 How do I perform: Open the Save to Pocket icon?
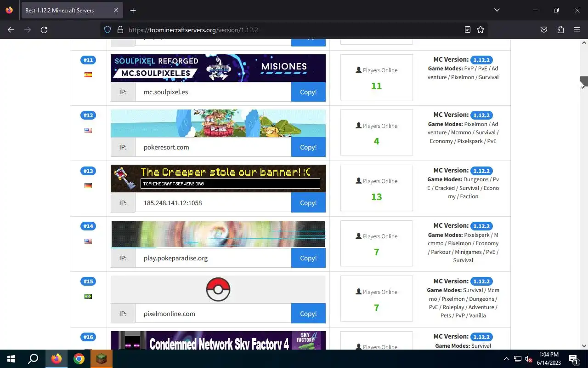coord(544,29)
